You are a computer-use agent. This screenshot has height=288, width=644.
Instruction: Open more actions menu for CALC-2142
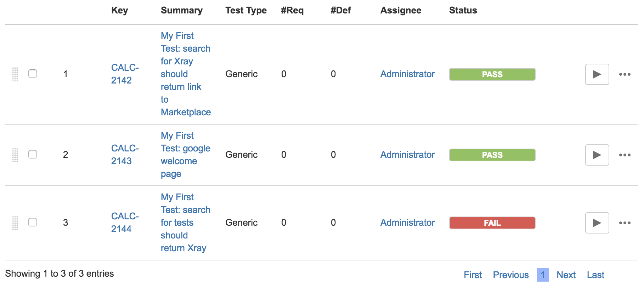point(625,74)
